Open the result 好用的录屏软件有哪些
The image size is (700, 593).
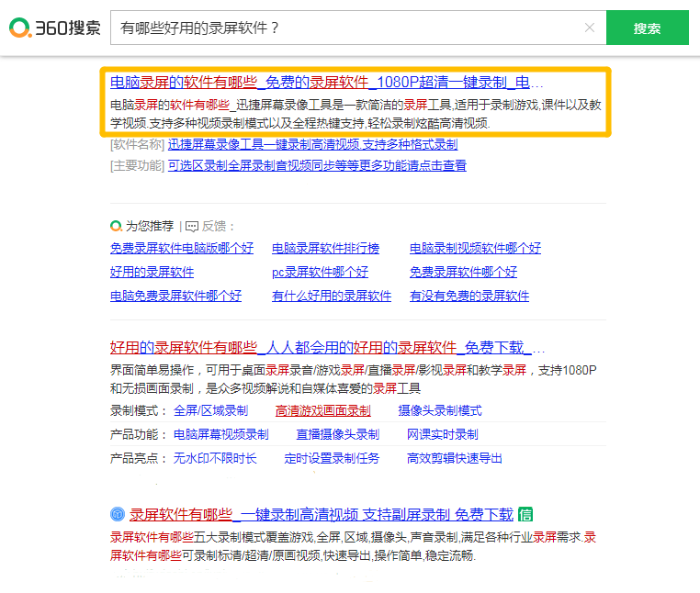click(x=327, y=348)
